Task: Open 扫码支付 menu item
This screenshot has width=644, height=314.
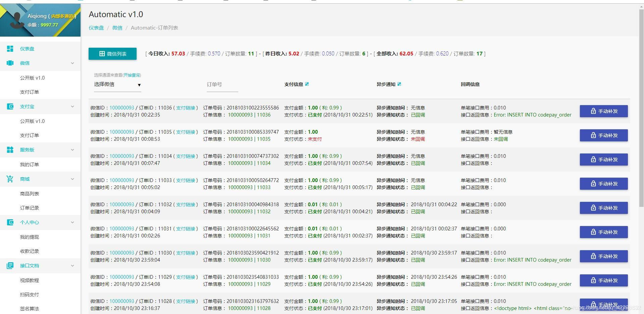Action: pos(30,295)
